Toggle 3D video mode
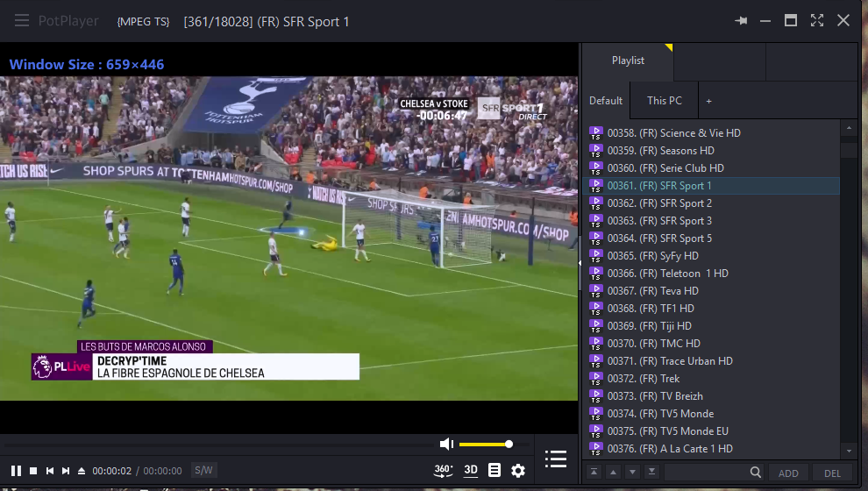Viewport: 868px width, 491px height. pos(471,471)
